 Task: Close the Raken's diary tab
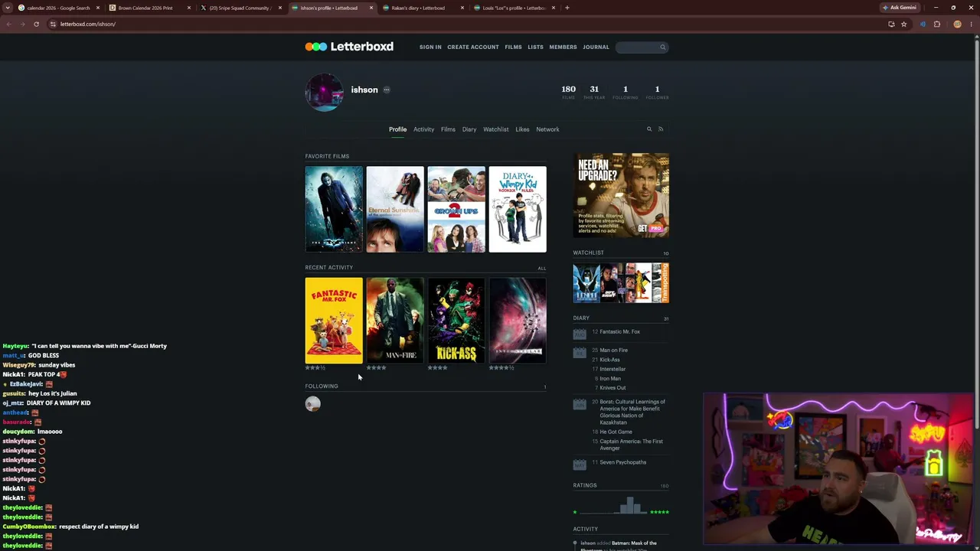click(x=462, y=8)
